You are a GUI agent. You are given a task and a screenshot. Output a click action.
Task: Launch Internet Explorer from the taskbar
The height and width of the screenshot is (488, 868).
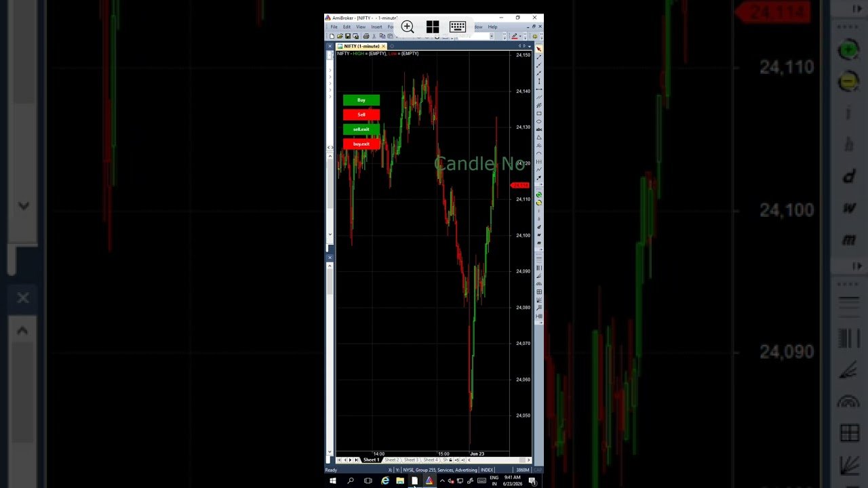tap(385, 481)
